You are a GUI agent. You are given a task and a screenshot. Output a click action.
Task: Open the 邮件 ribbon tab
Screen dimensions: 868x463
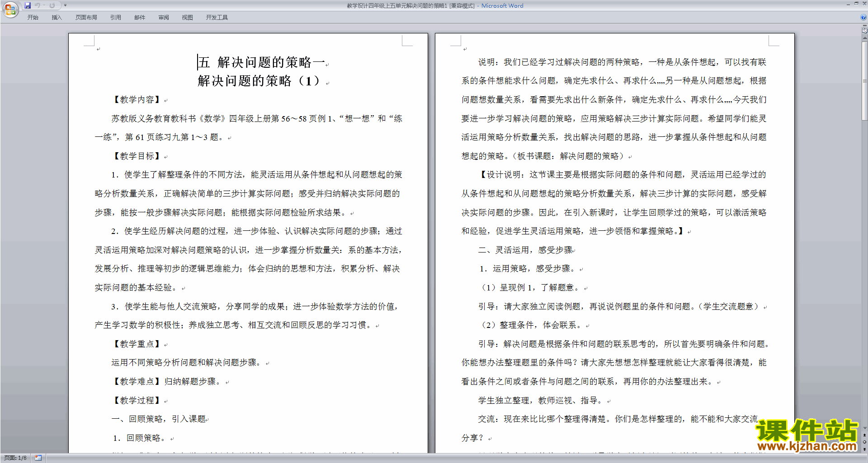click(x=140, y=18)
